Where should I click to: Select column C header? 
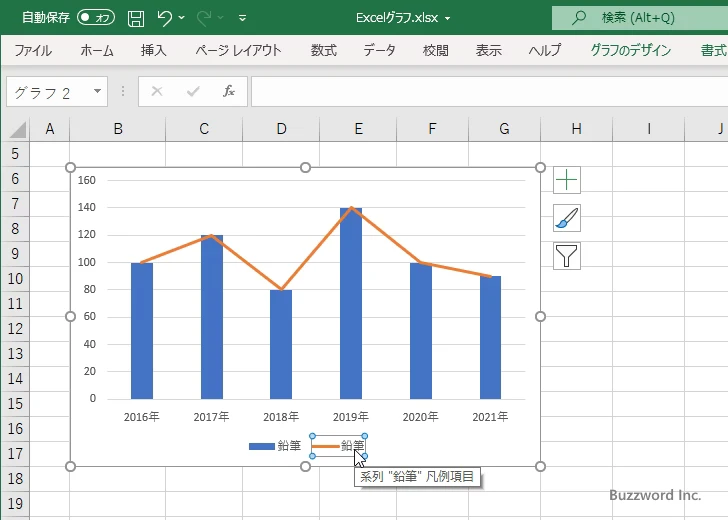[x=204, y=129]
